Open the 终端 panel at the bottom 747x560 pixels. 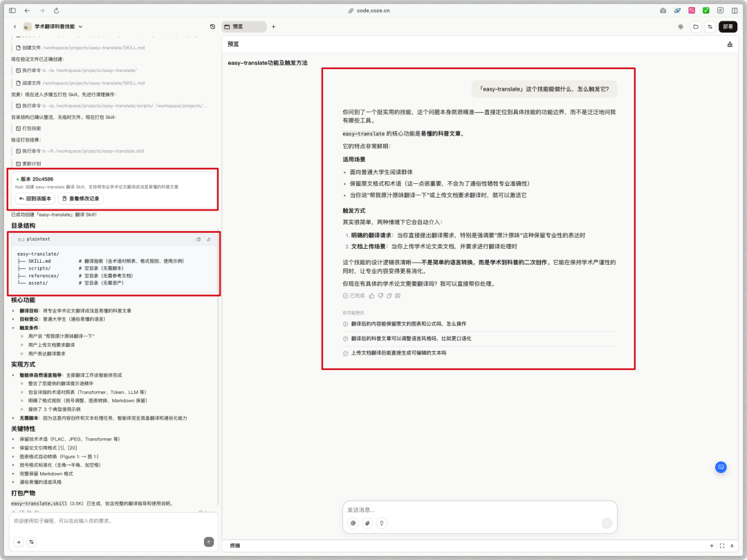(234, 545)
